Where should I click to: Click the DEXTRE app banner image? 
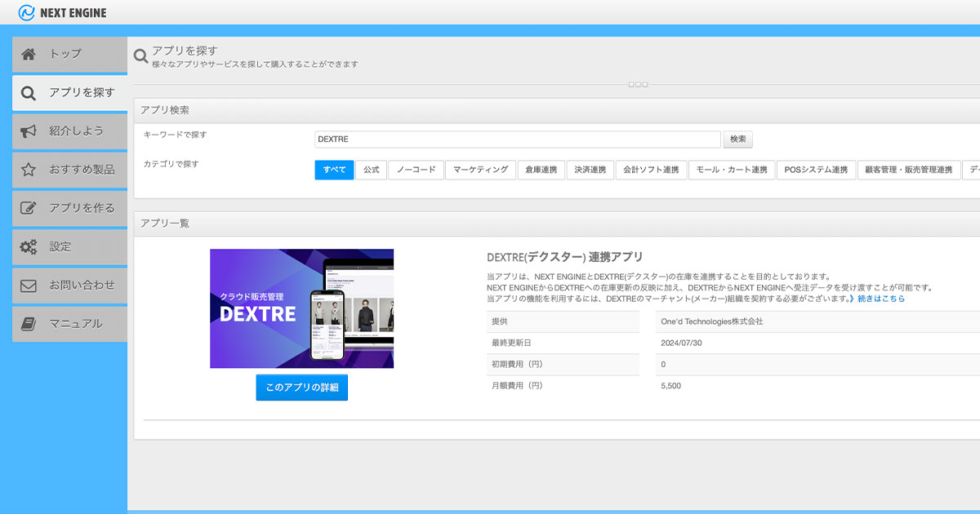point(301,308)
